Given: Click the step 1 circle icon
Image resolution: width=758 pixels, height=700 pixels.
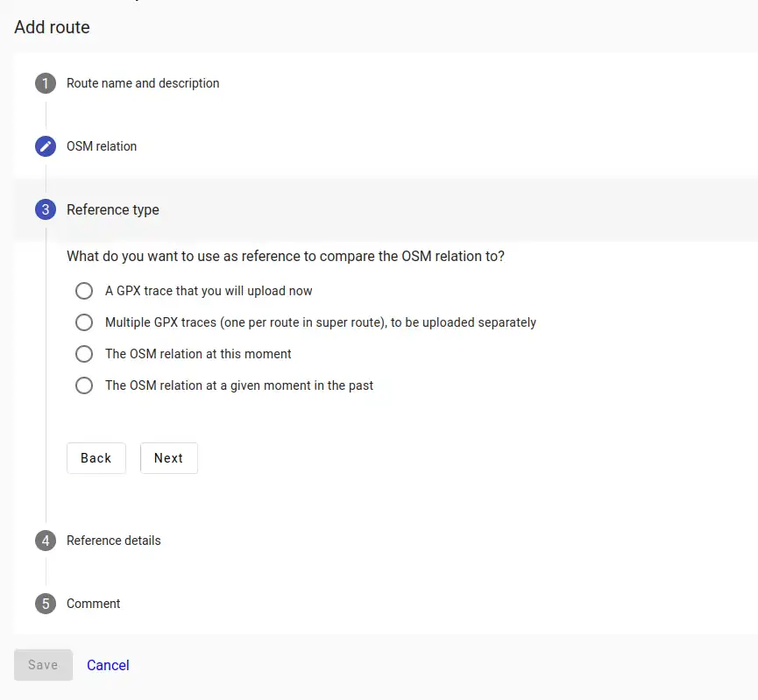Looking at the screenshot, I should (x=46, y=83).
